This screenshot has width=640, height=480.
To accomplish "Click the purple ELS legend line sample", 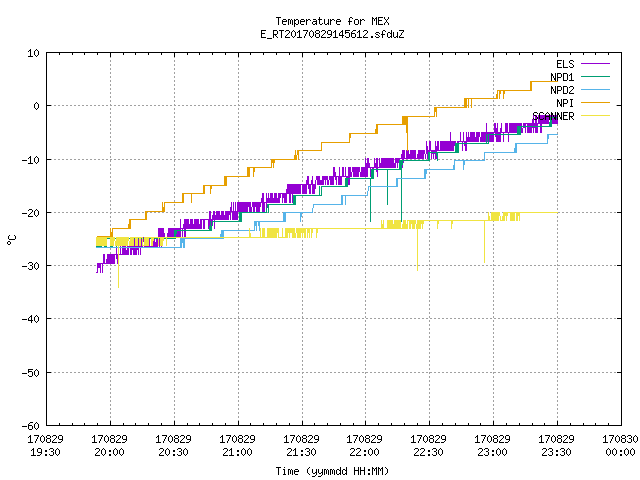I will 596,64.
